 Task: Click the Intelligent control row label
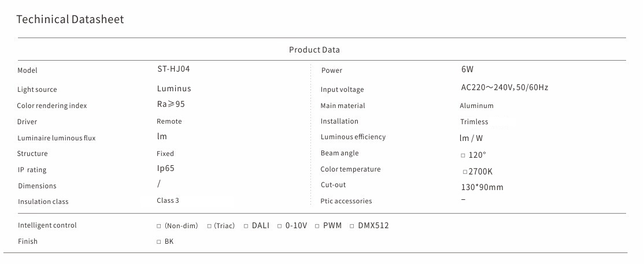point(47,225)
